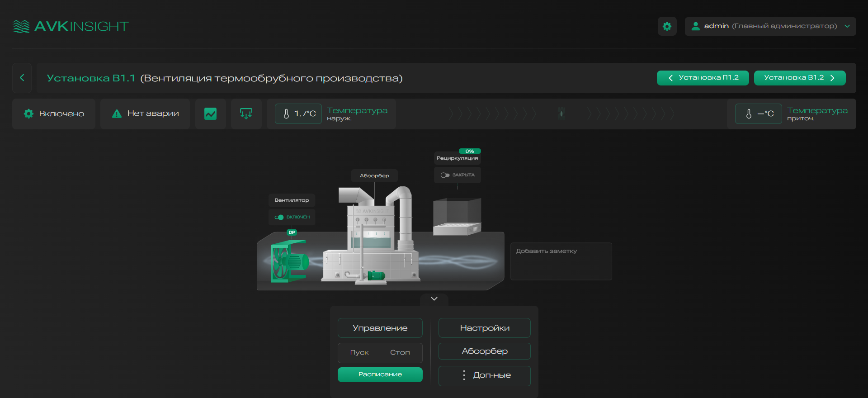
Task: Click the AVK Insight logo
Action: pos(71,26)
